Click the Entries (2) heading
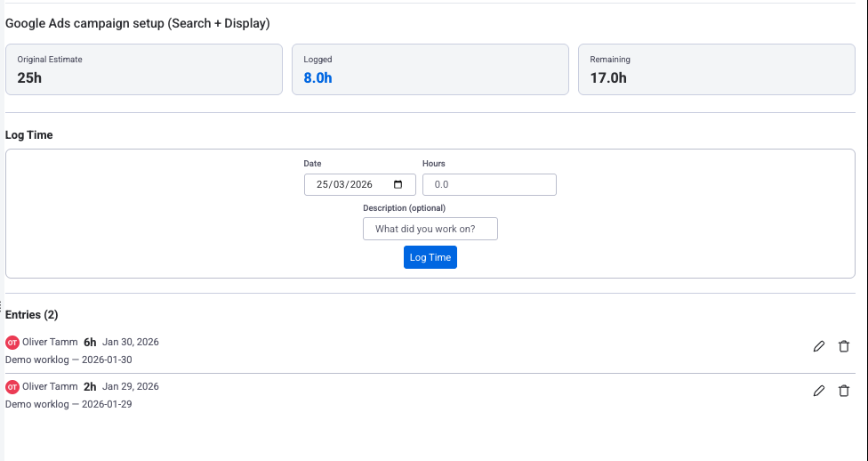The height and width of the screenshot is (461, 868). [32, 314]
